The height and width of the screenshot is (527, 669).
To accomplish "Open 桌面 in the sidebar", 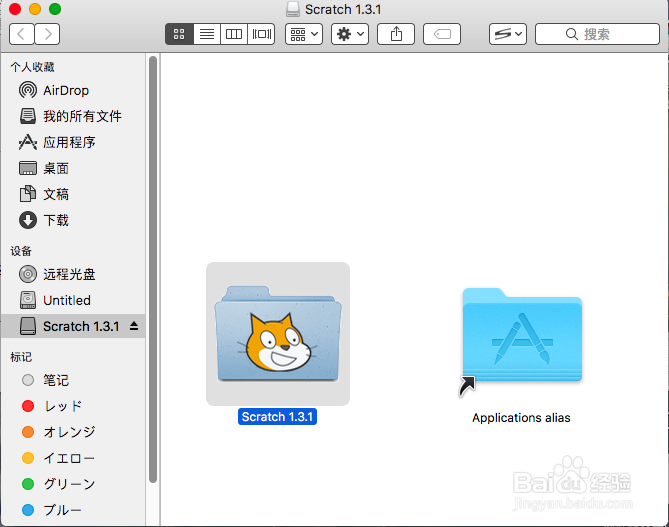I will coord(73,168).
